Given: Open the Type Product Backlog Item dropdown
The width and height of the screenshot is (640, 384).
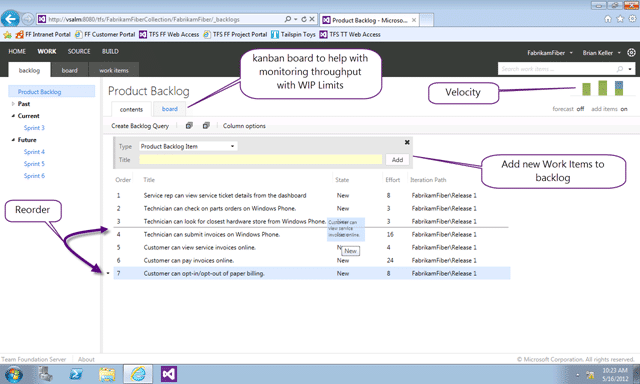Looking at the screenshot, I should [x=188, y=146].
